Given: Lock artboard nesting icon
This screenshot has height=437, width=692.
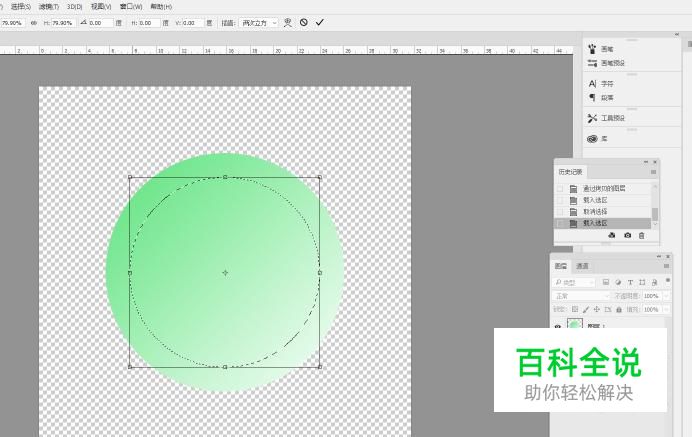Looking at the screenshot, I should coord(608,309).
